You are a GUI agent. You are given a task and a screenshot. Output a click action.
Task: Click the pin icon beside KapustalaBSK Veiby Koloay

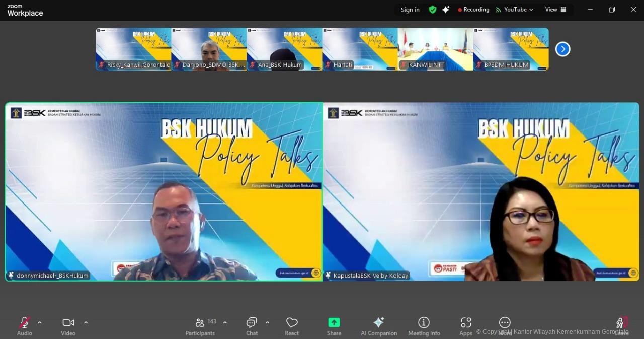click(x=328, y=276)
